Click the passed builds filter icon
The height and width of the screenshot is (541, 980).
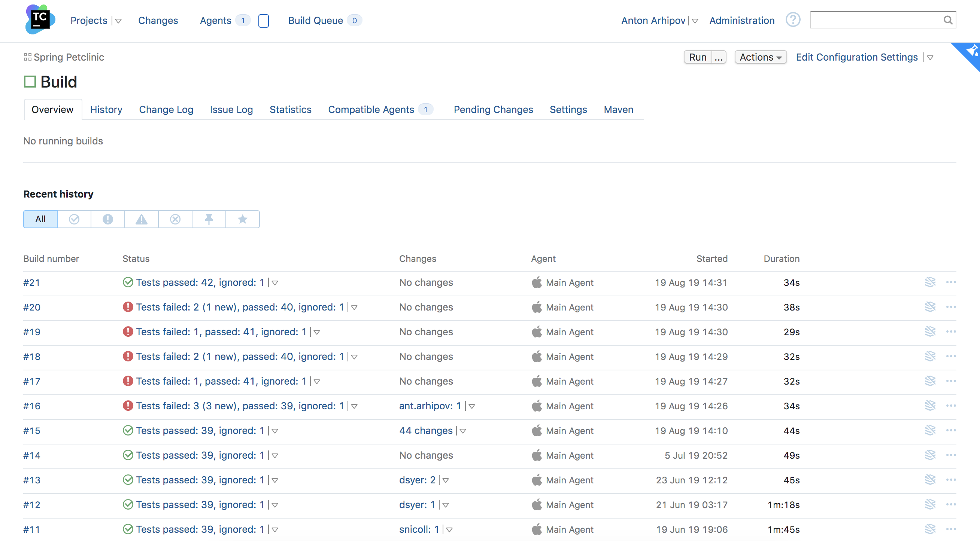pos(74,218)
